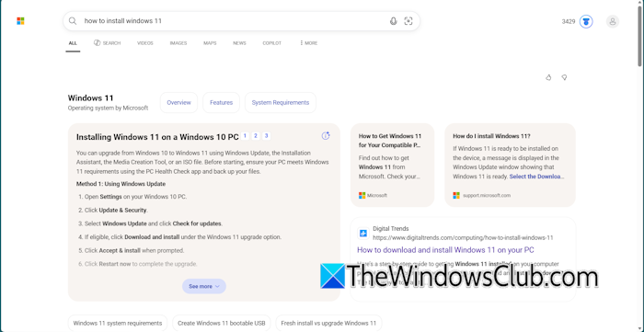Screen dimensions: 644x332
Task: Open the account profile icon
Action: [613, 21]
